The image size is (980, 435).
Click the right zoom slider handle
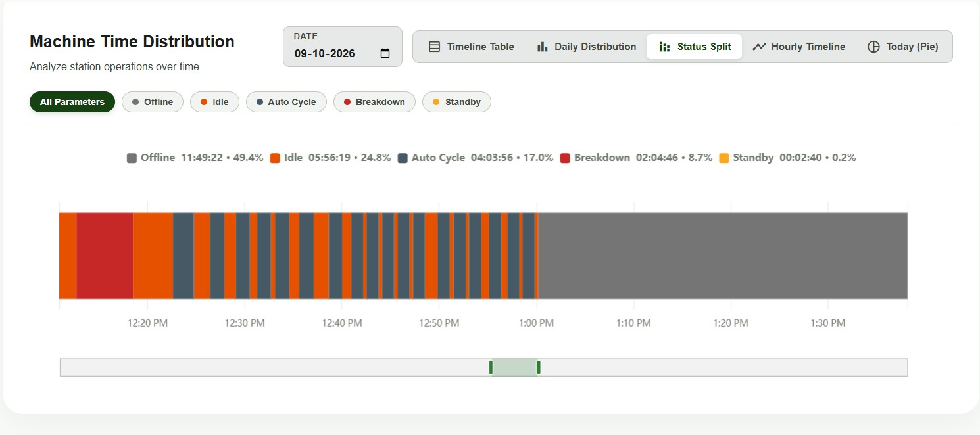click(x=539, y=367)
